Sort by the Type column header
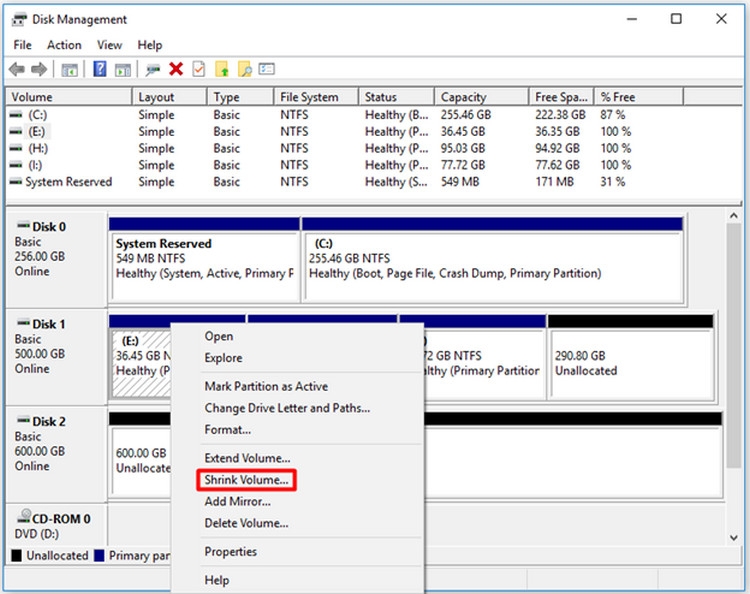 click(x=241, y=97)
